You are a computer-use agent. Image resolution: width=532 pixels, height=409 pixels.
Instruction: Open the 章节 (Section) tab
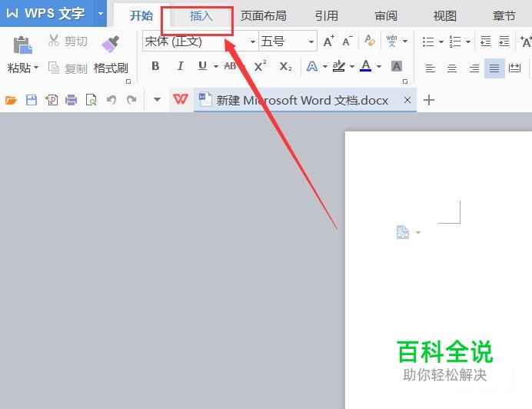[x=504, y=15]
